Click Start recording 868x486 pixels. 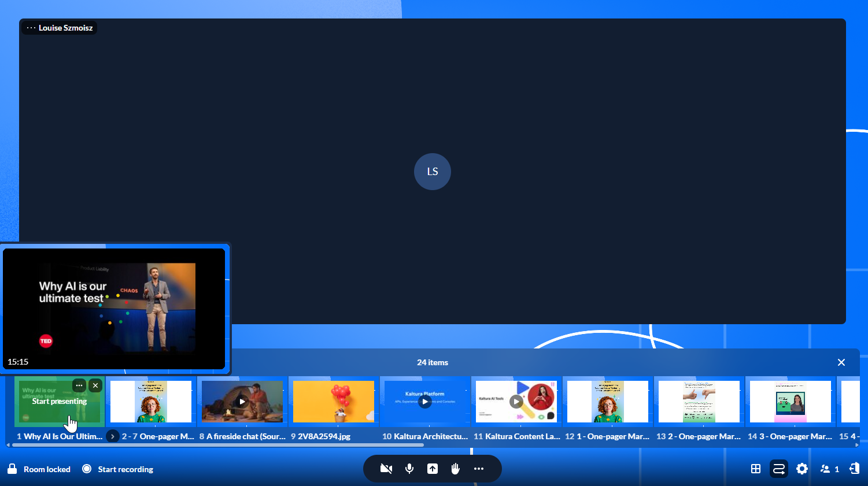(118, 469)
